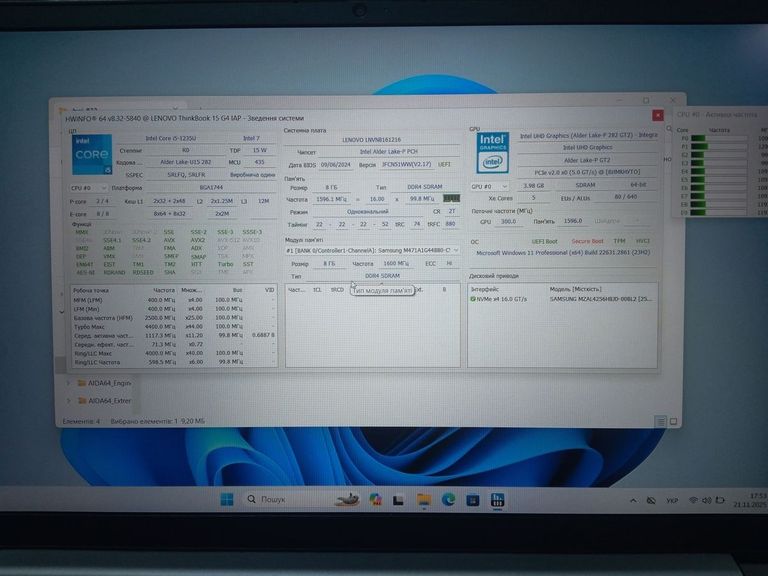Image resolution: width=768 pixels, height=576 pixels.
Task: Open Task View from taskbar
Action: tap(398, 500)
